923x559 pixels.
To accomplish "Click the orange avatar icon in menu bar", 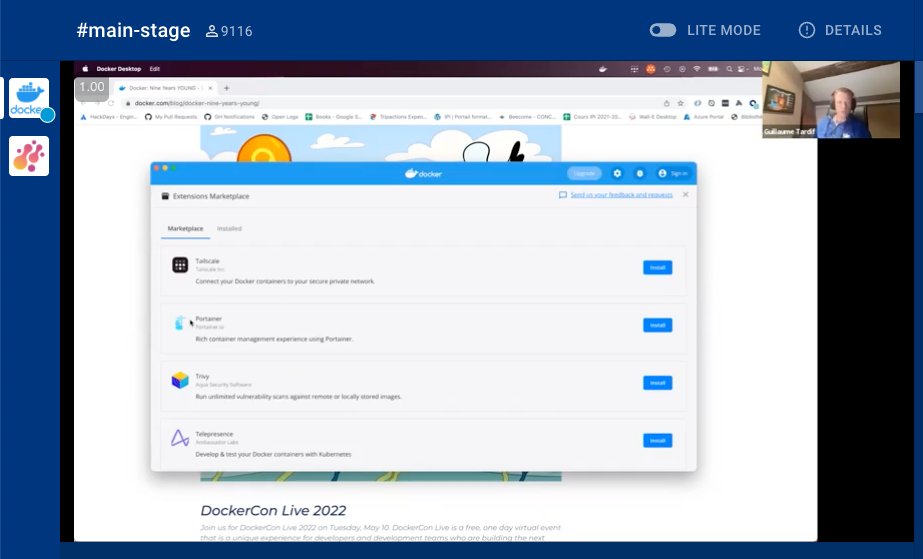I will pos(650,69).
